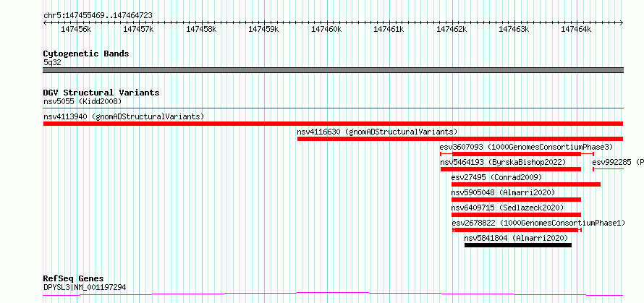This screenshot has width=644, height=303.
Task: Open nsv5464193 (ByrskaBishop2022) label
Action: point(503,162)
